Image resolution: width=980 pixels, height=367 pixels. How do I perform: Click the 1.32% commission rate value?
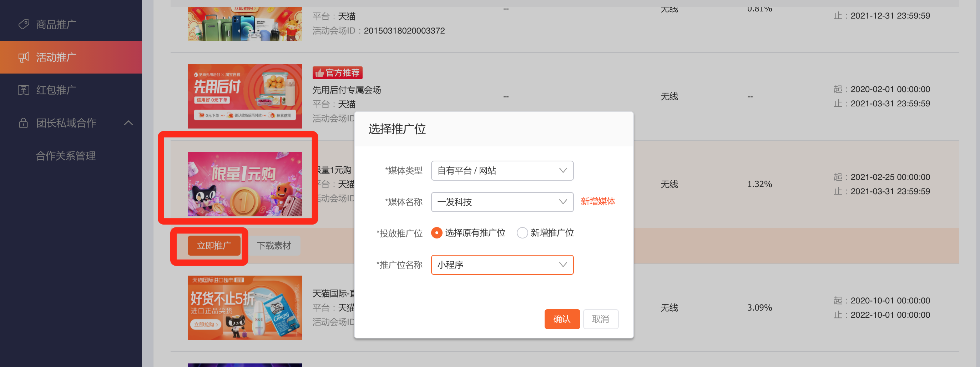pos(759,184)
